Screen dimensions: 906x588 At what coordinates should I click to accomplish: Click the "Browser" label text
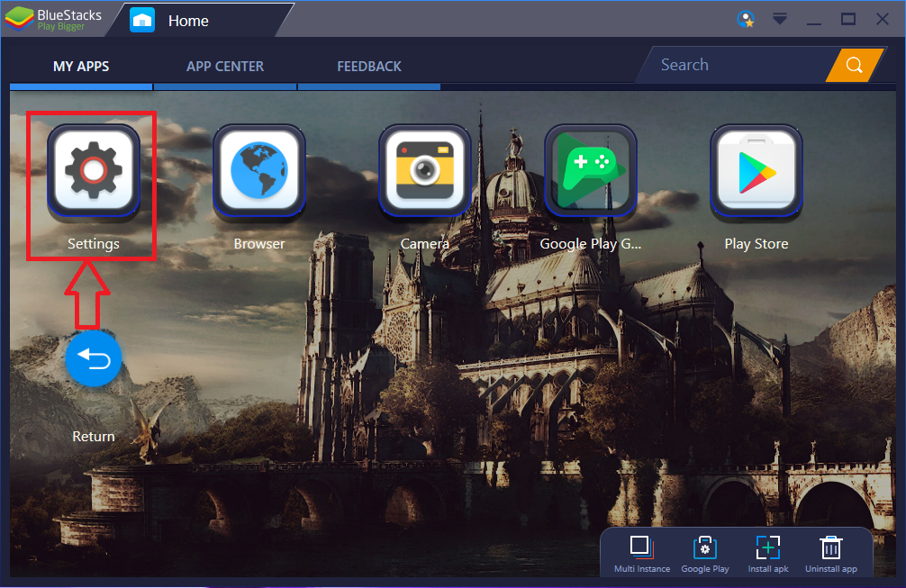[259, 244]
